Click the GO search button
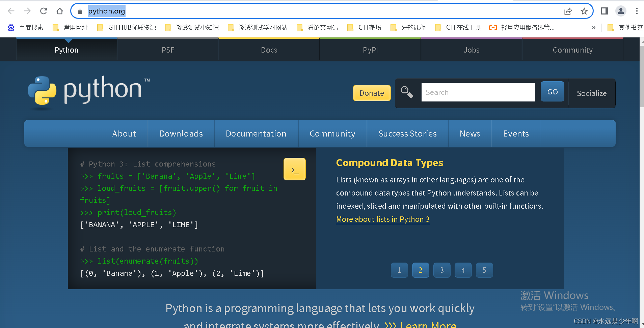This screenshot has height=328, width=644. [553, 92]
